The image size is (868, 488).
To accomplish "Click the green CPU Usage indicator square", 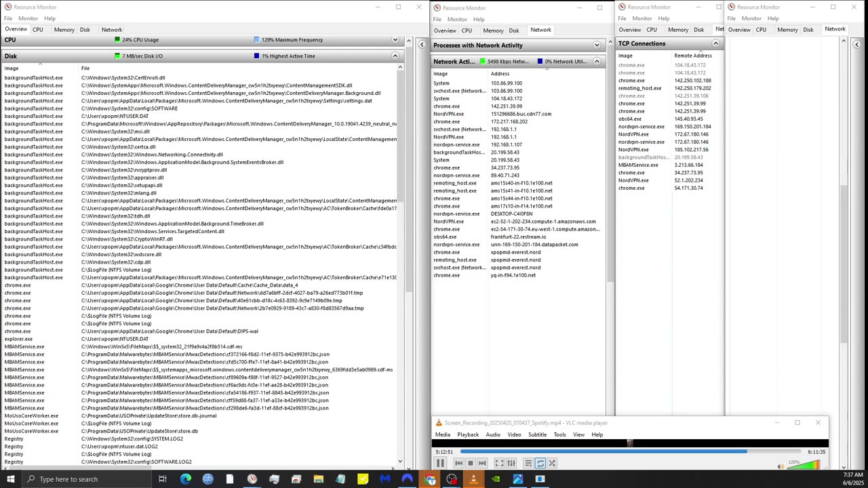I will [x=117, y=40].
